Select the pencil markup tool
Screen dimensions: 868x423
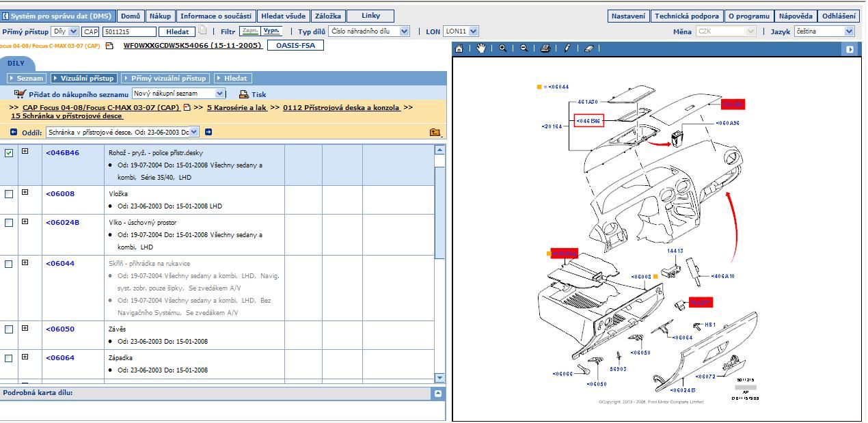point(567,49)
